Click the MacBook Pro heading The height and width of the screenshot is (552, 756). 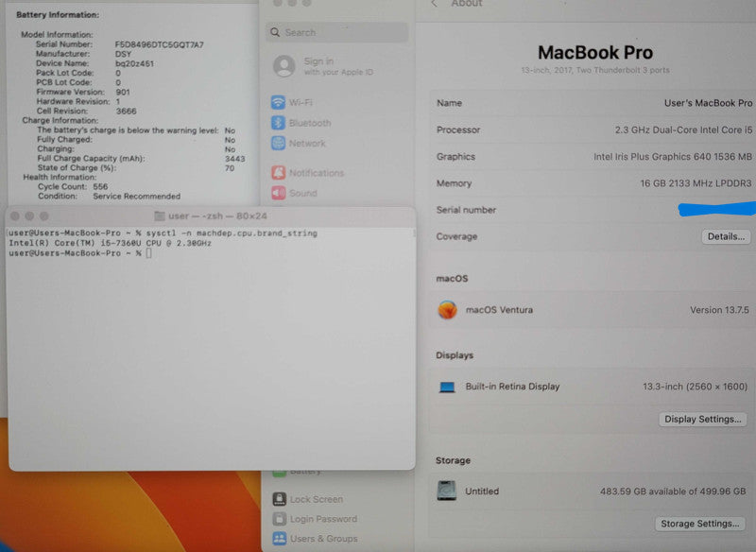595,53
